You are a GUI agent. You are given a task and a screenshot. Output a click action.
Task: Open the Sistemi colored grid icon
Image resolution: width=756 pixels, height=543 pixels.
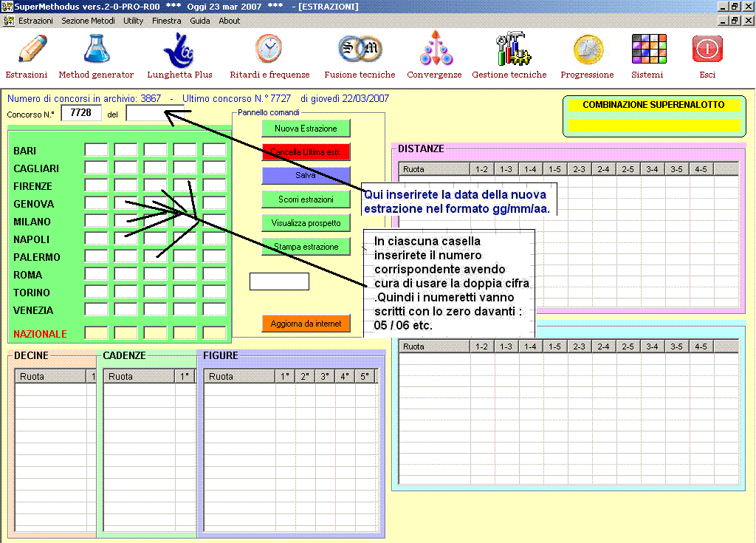click(x=649, y=49)
